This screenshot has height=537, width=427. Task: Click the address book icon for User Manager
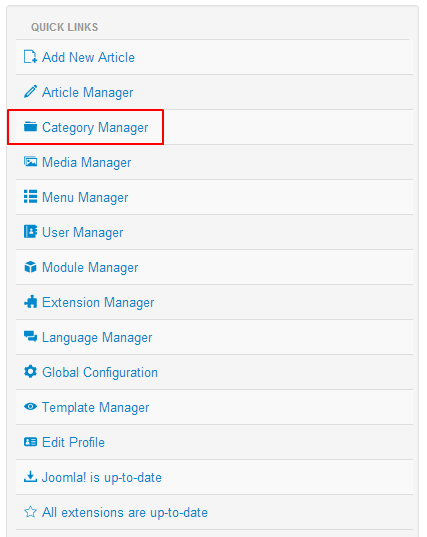(30, 232)
